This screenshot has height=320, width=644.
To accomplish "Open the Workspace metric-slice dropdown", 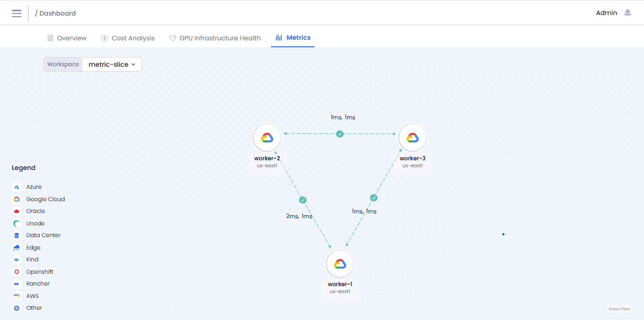I will point(112,65).
